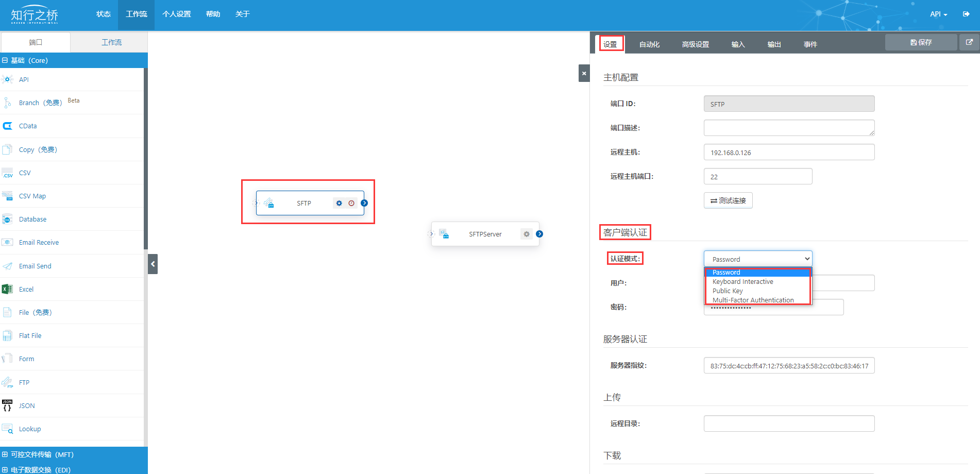Select the Excel connector icon

click(x=7, y=289)
